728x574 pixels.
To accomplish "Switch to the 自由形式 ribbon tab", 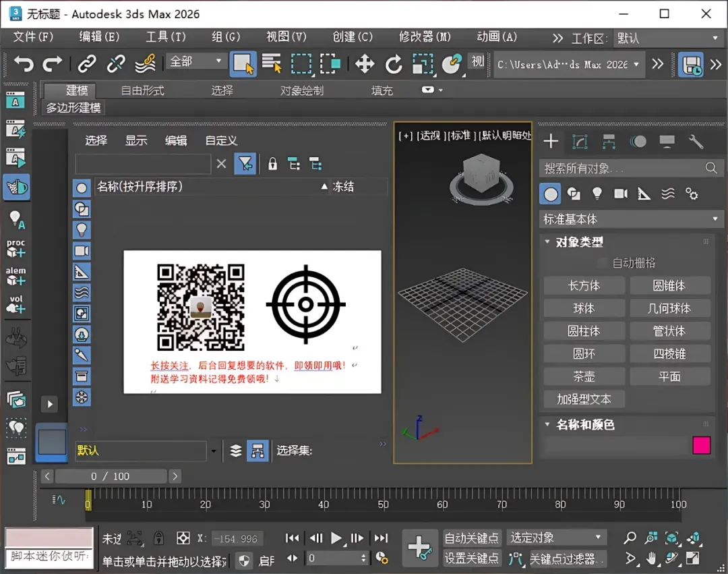I will pyautogui.click(x=142, y=90).
